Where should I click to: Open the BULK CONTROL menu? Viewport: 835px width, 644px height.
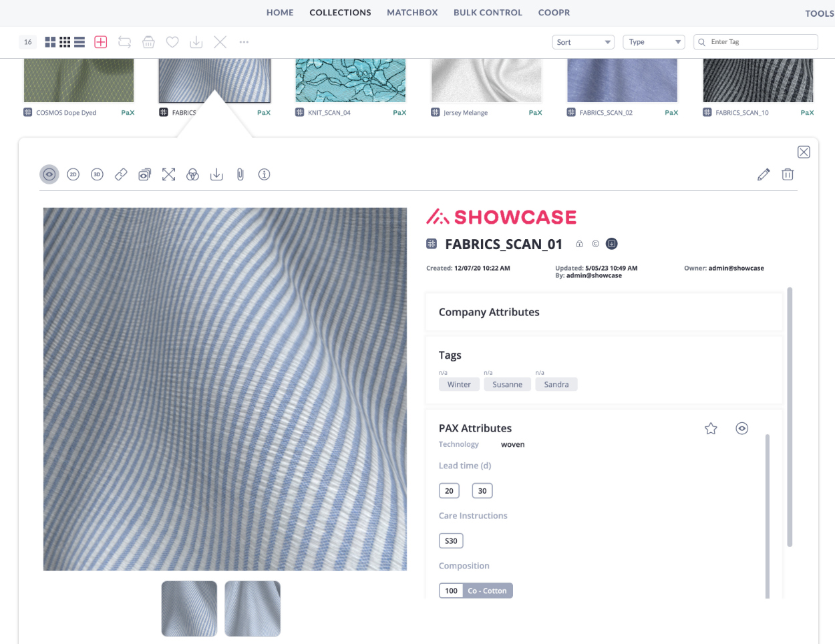point(488,13)
